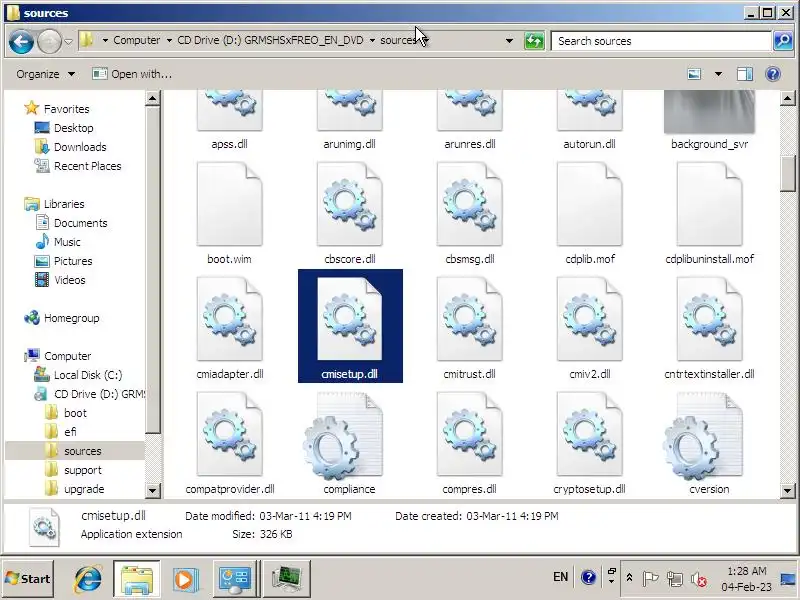Viewport: 800px width, 600px height.
Task: Open the address bar previous locations dropdown
Action: 509,41
